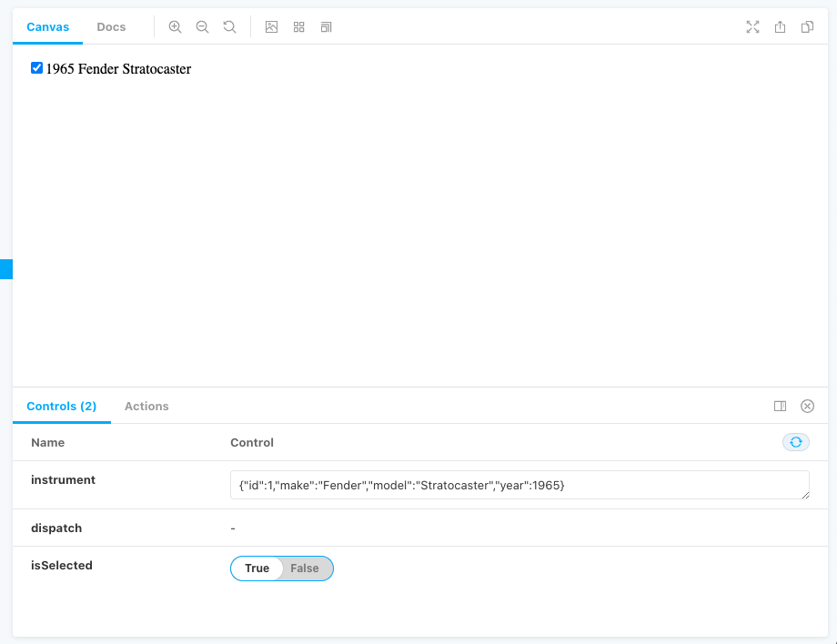Set isSelected to True
837x644 pixels.
coord(257,569)
